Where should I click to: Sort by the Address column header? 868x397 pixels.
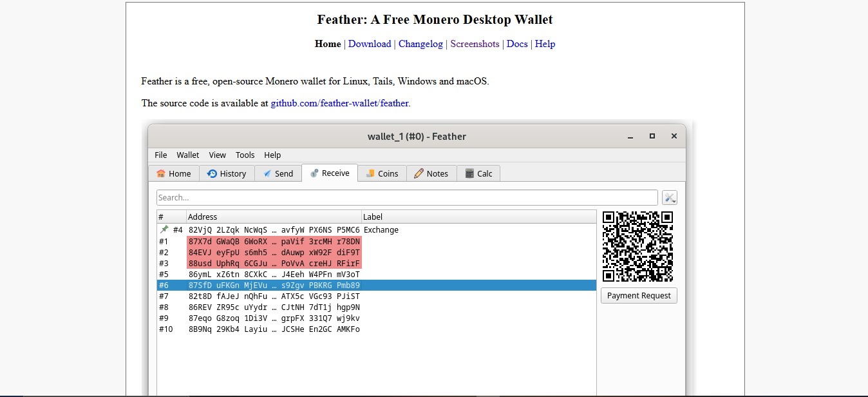pos(274,217)
